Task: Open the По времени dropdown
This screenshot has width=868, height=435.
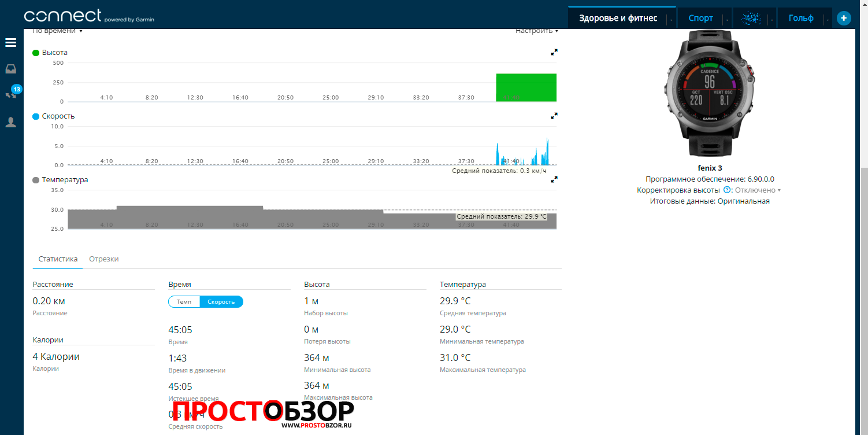Action: point(57,31)
